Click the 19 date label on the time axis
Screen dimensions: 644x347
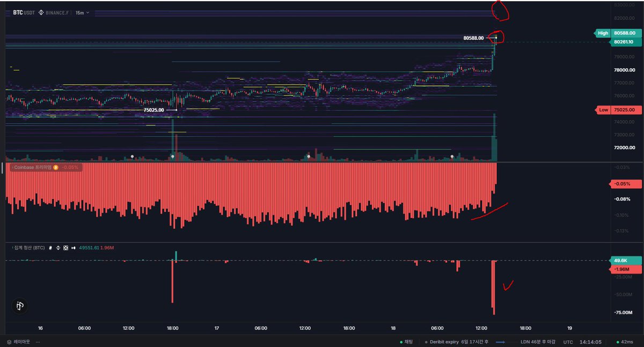coord(569,328)
